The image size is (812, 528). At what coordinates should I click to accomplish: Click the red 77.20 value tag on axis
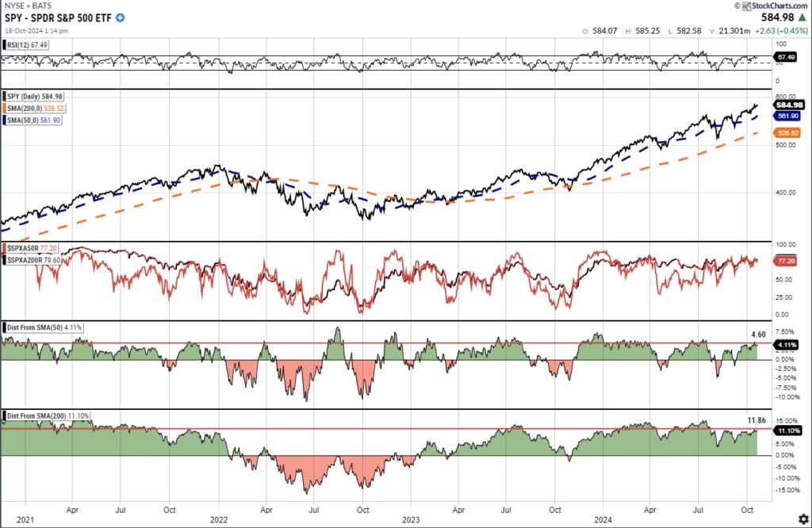[786, 261]
